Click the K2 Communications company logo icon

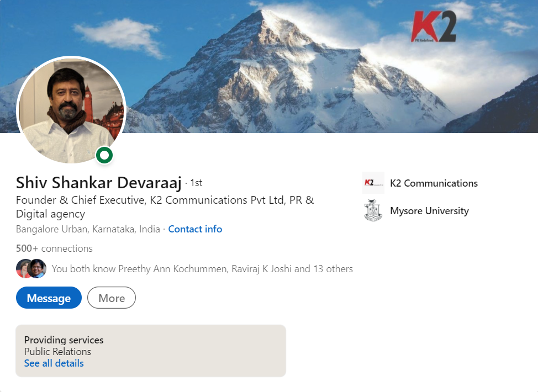[373, 183]
